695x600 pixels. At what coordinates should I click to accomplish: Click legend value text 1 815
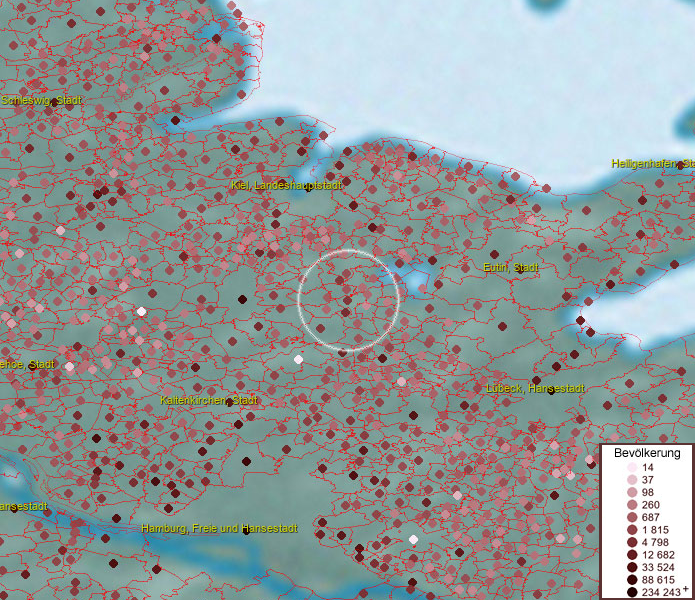pyautogui.click(x=656, y=530)
